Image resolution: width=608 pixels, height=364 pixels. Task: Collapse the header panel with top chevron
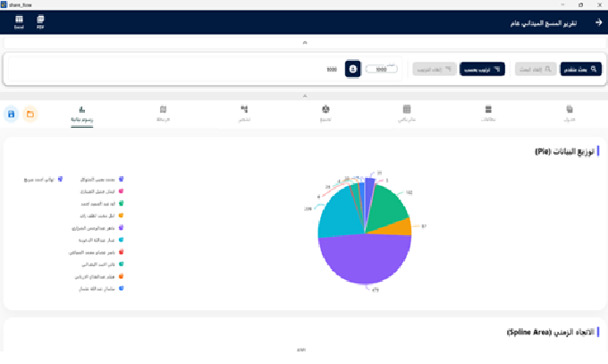[x=305, y=43]
